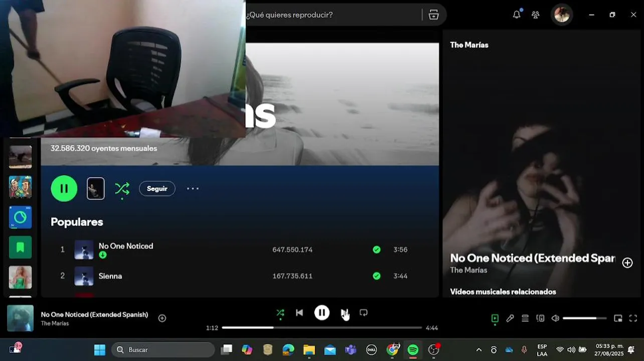Open The Marías heading in the right panel
Viewport: 644px width, 361px height.
pos(469,45)
